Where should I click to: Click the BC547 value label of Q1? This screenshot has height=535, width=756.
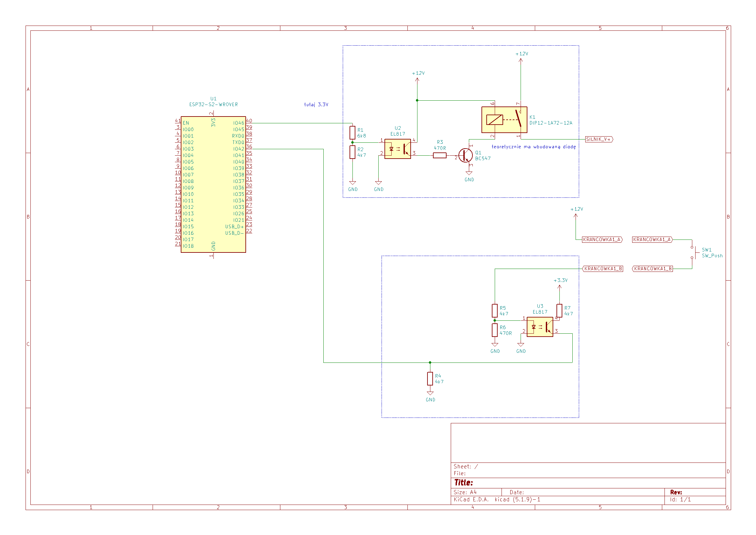pyautogui.click(x=483, y=159)
